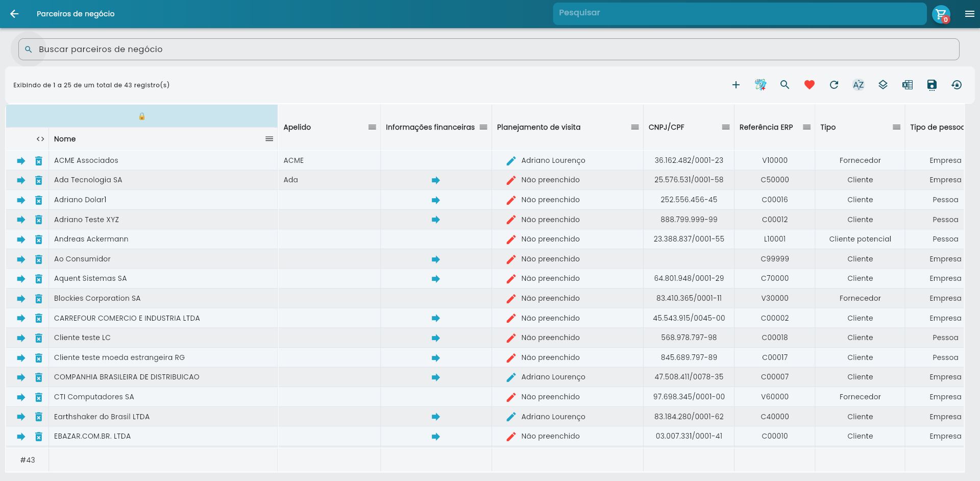980x481 pixels.
Task: Toggle the AZ alphabetical sort button
Action: pyautogui.click(x=858, y=85)
